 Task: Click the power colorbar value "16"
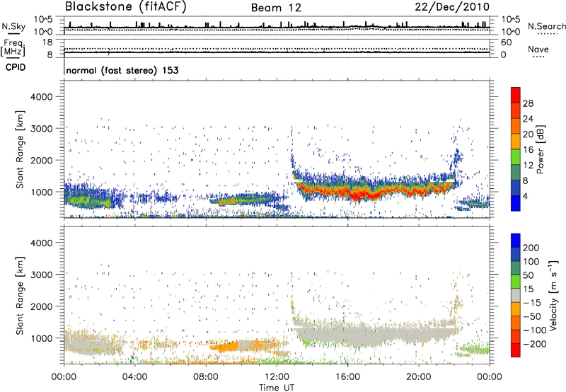point(528,150)
